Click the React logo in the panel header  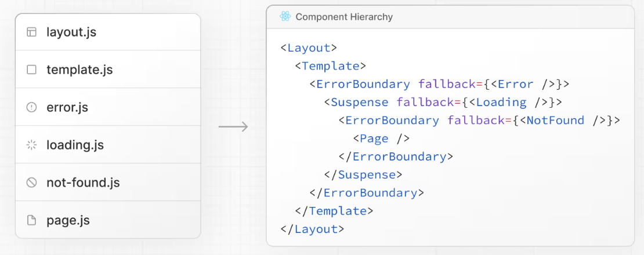[285, 17]
